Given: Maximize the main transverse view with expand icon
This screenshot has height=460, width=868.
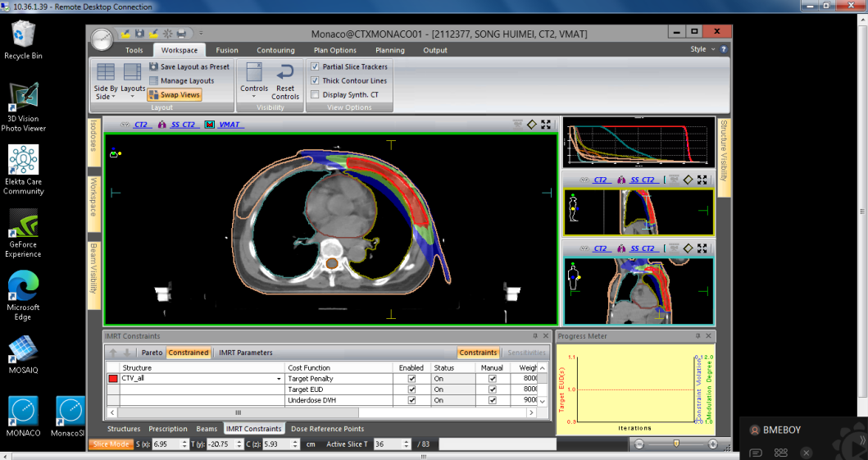Looking at the screenshot, I should tap(546, 125).
